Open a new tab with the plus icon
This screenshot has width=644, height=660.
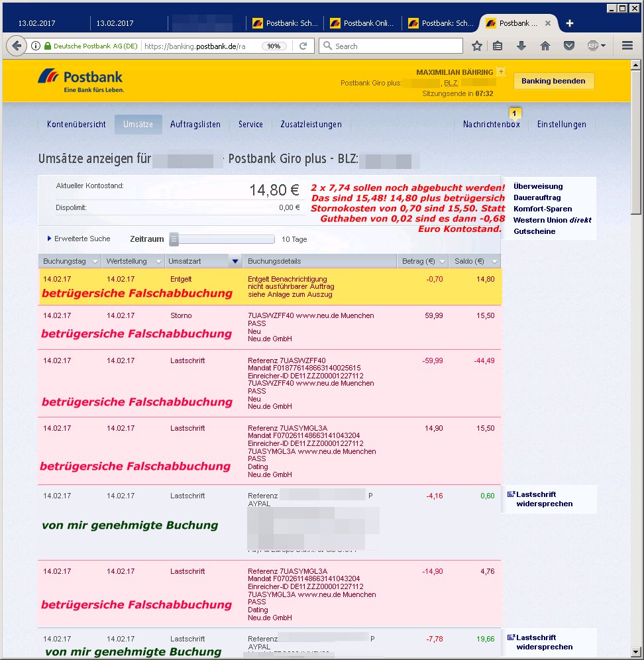click(570, 23)
